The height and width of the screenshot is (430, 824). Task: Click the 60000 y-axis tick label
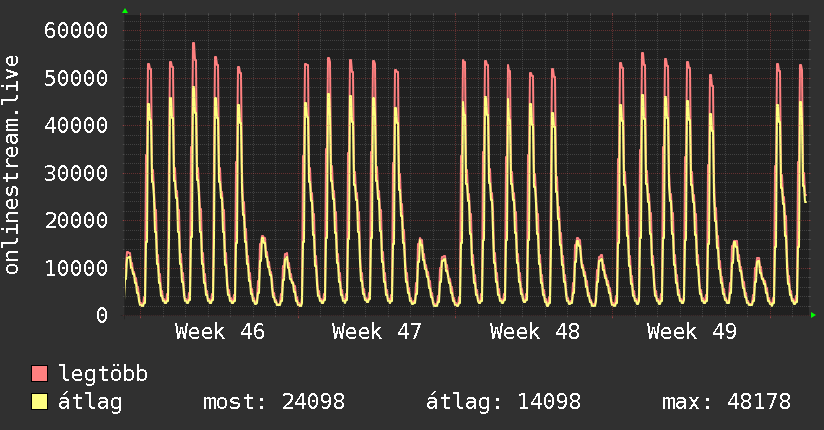click(x=76, y=30)
